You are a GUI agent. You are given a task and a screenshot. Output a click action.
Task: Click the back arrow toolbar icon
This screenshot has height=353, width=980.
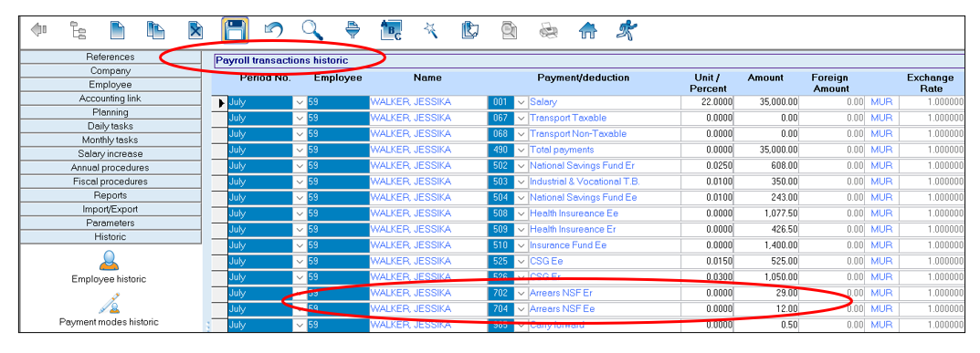pos(38,30)
